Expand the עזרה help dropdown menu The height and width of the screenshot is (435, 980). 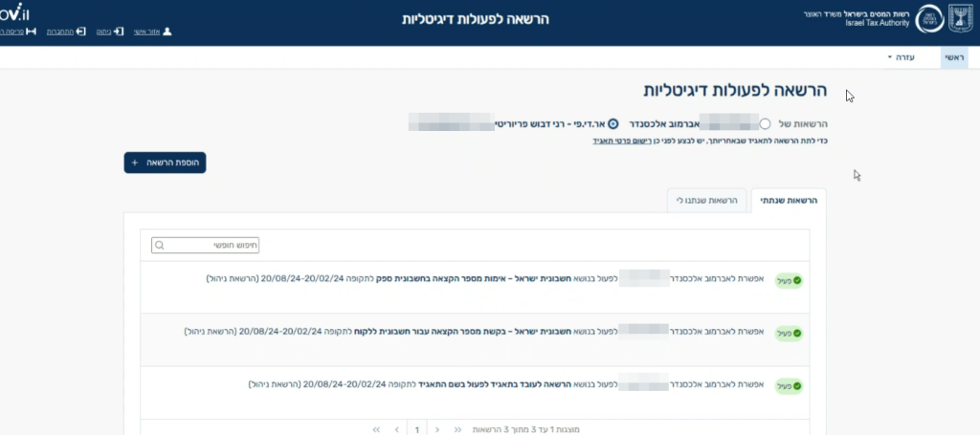click(x=902, y=57)
